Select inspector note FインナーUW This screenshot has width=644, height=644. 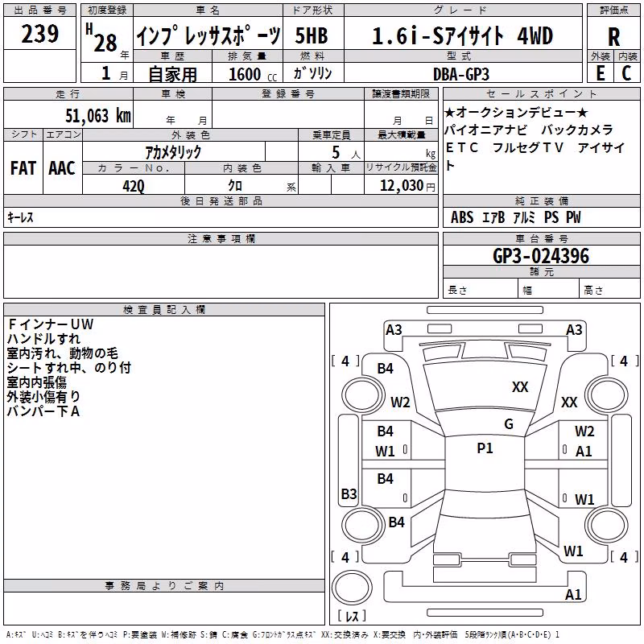51,324
